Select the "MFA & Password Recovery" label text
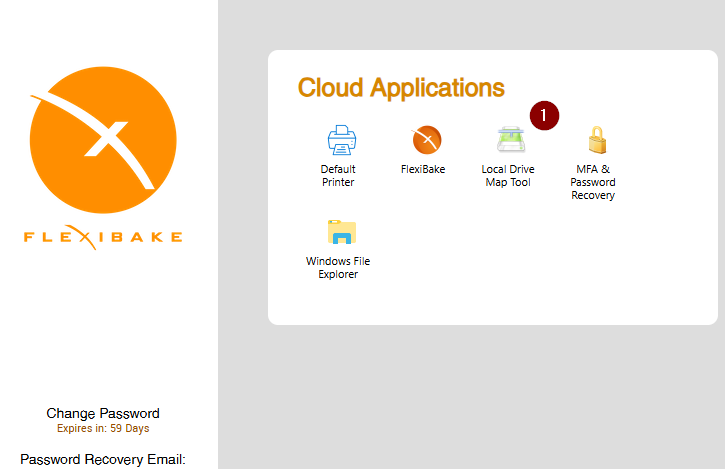The height and width of the screenshot is (469, 725). 593,182
